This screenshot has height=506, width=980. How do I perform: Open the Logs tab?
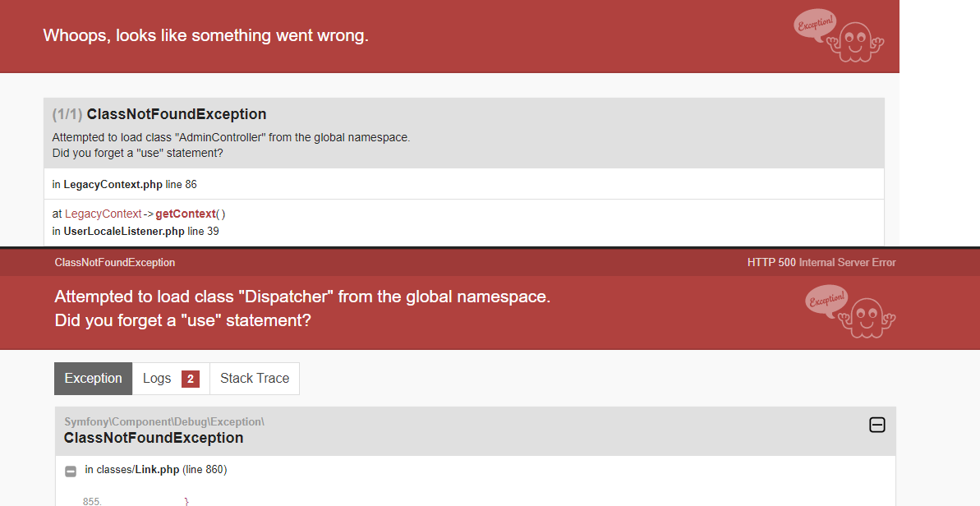tap(171, 379)
